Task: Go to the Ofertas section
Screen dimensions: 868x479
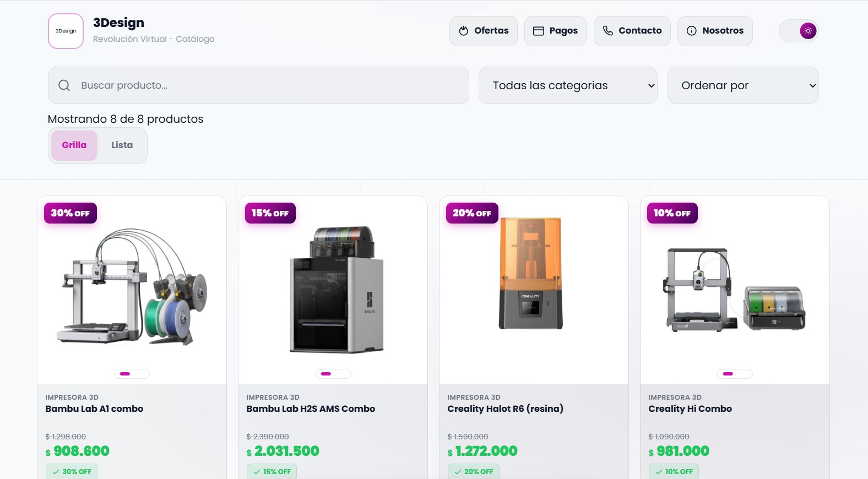Action: (x=484, y=31)
